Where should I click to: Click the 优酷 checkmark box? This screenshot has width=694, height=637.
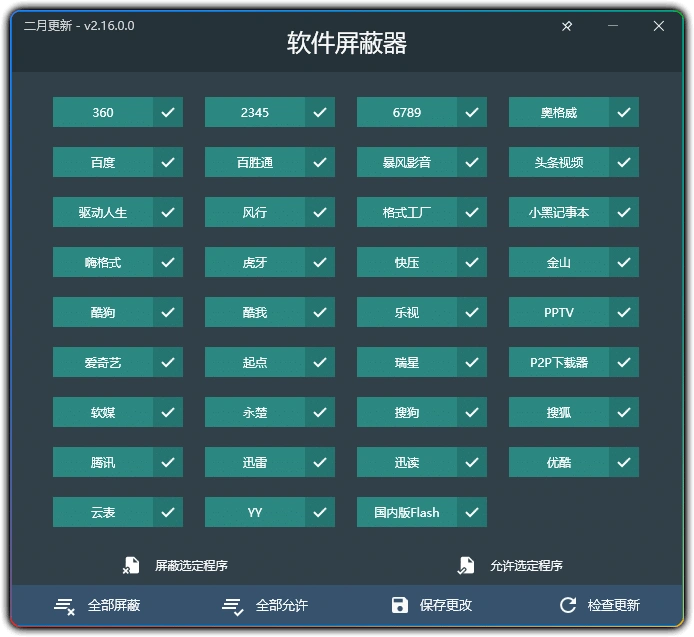[x=624, y=463]
